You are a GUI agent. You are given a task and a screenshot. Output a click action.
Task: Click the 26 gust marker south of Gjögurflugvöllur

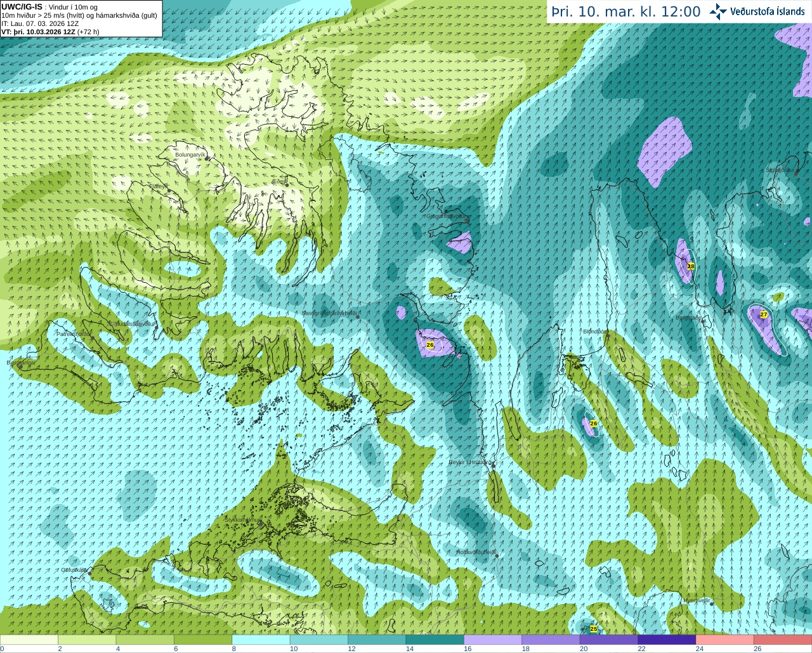point(430,345)
